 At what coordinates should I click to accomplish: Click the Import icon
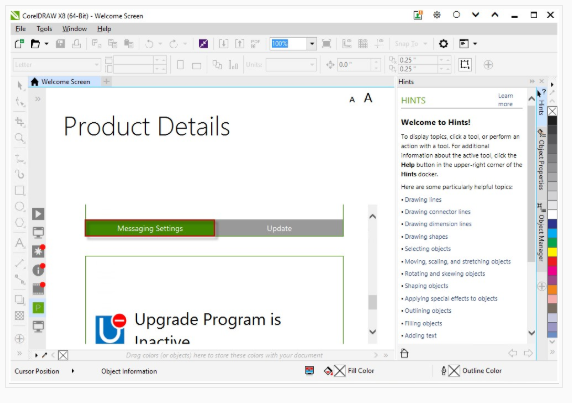click(223, 44)
